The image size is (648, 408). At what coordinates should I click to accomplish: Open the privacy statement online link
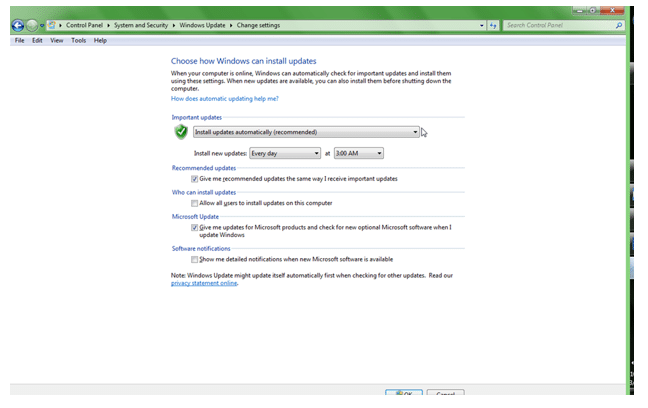[x=204, y=283]
